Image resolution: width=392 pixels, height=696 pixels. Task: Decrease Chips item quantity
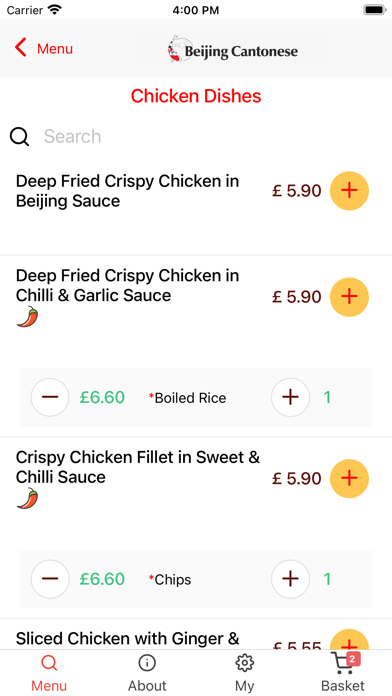(x=50, y=579)
